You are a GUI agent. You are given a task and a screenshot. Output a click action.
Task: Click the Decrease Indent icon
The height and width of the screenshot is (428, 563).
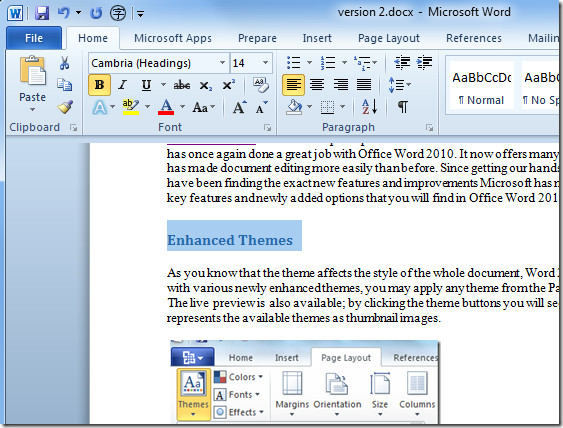[x=402, y=63]
